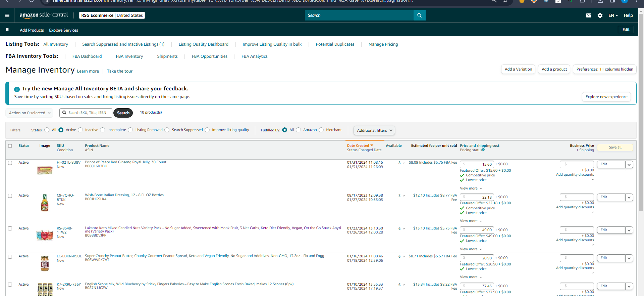Viewport: 644px width, 296px height.
Task: Tick the select-all checkbox in table header
Action: [x=10, y=146]
